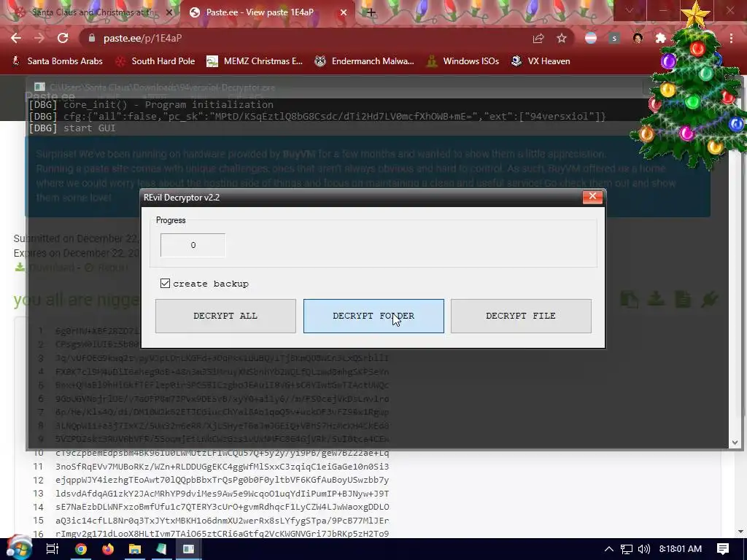Click the browser page scrollbar down arrow
747x560 pixels.
741,532
